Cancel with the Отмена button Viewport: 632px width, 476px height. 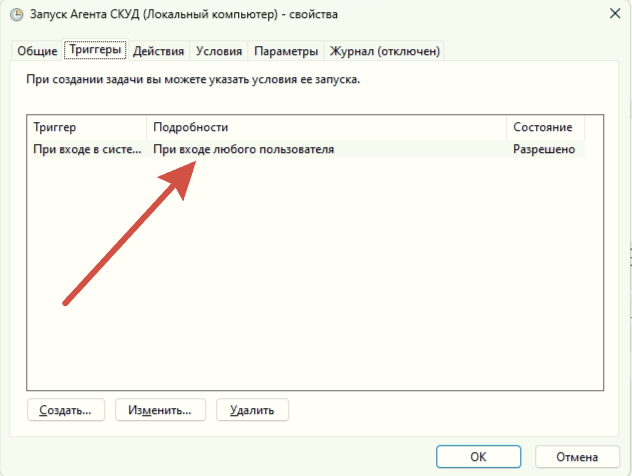(x=577, y=457)
